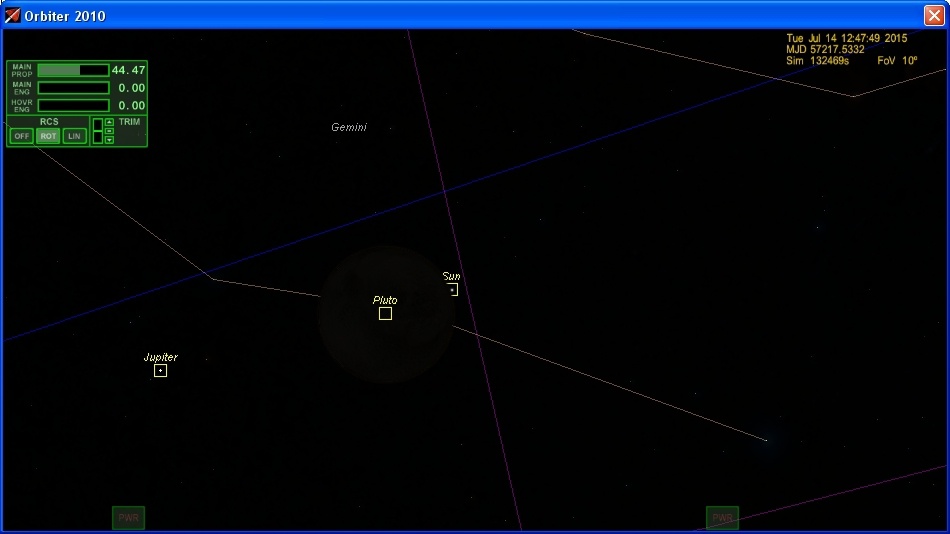Click the MAIN ENG throttle bar
The width and height of the screenshot is (950, 534).
pos(73,88)
